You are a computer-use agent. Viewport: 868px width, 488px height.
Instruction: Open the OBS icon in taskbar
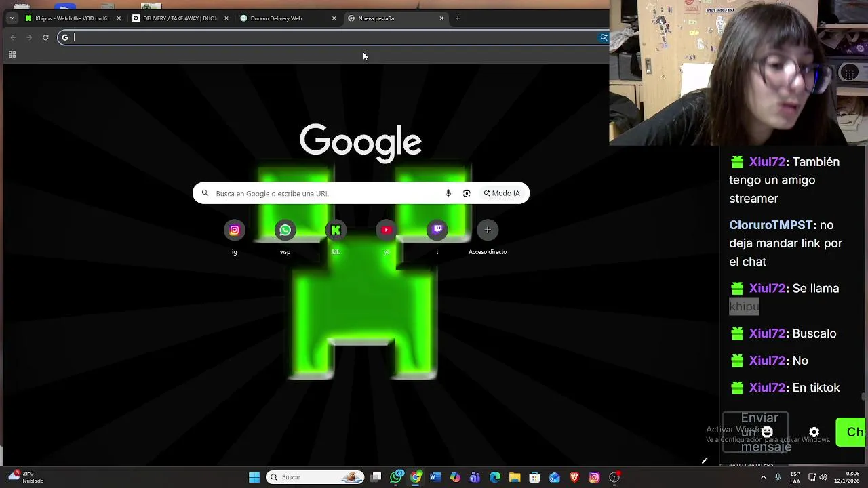(x=614, y=477)
